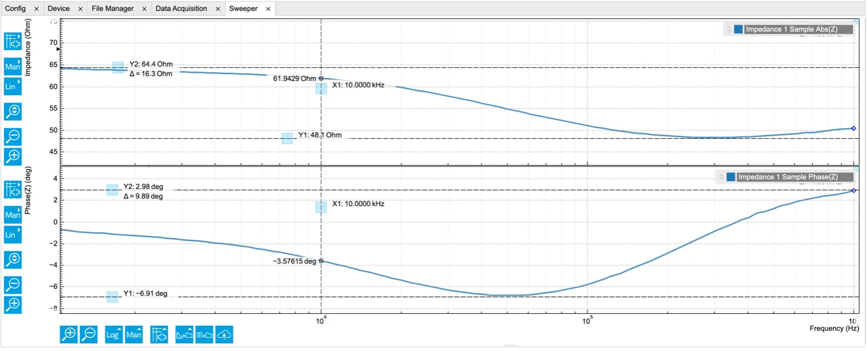Close the Sweeper tab
This screenshot has height=351, width=868.
[x=268, y=9]
